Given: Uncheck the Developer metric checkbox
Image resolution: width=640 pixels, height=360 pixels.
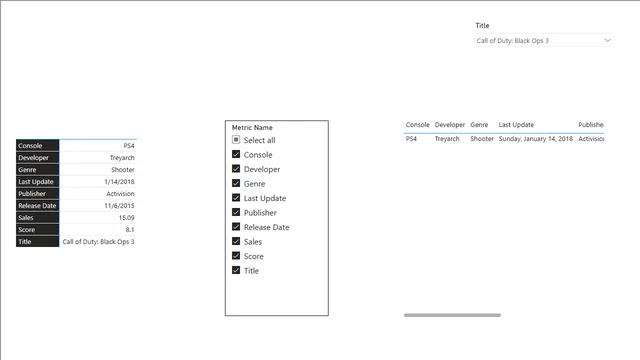Looking at the screenshot, I should (236, 169).
